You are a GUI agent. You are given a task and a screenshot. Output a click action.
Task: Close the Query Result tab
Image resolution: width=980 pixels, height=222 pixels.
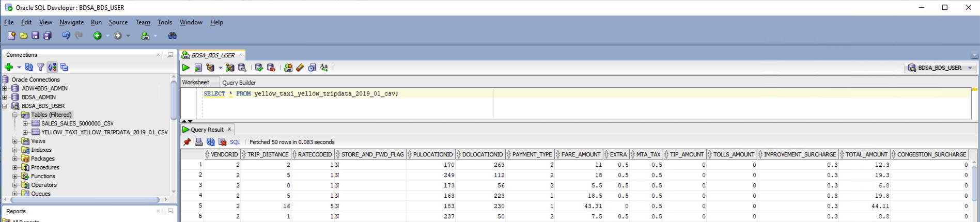[x=229, y=129]
